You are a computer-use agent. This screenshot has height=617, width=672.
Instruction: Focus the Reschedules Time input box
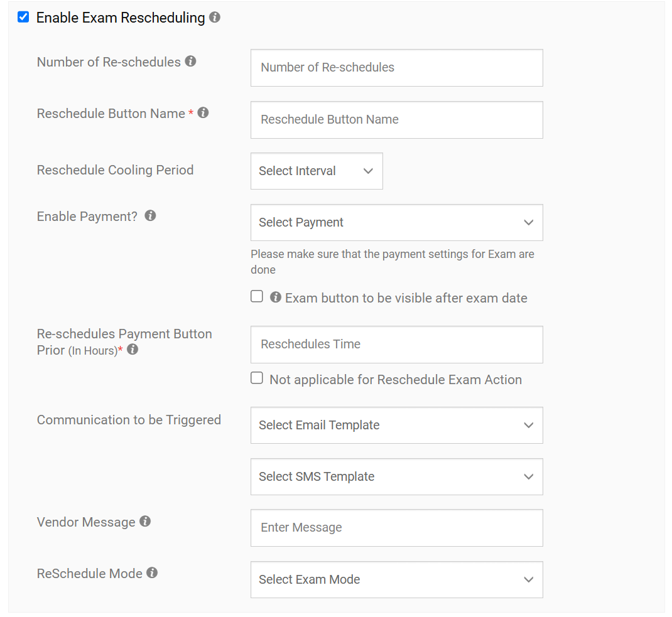pyautogui.click(x=396, y=345)
